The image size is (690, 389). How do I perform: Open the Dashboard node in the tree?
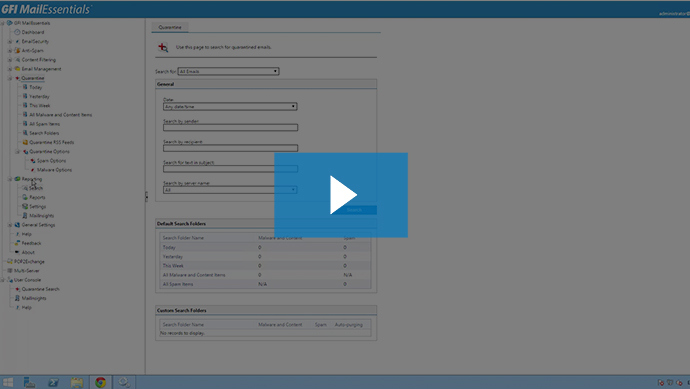point(33,32)
